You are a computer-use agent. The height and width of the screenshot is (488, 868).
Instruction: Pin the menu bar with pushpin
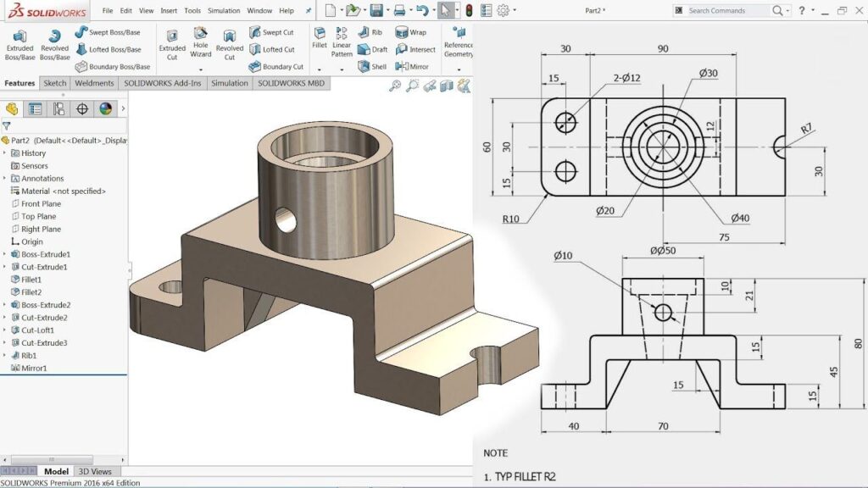[x=309, y=11]
